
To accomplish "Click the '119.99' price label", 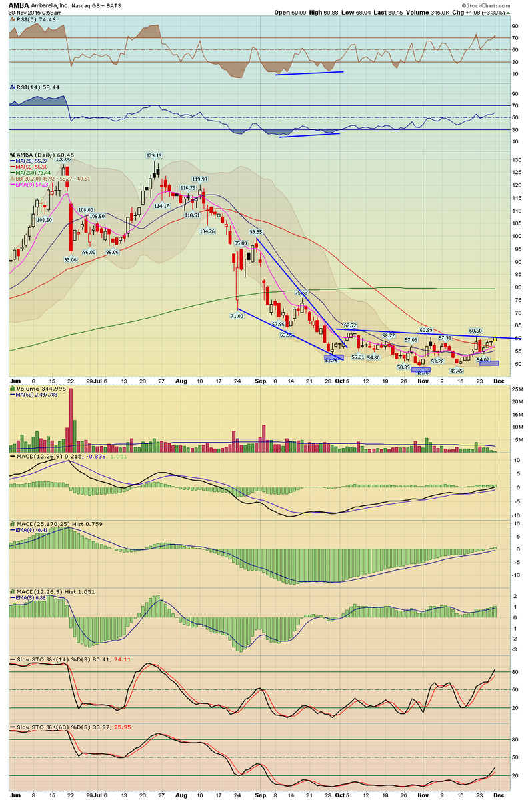I will (200, 179).
